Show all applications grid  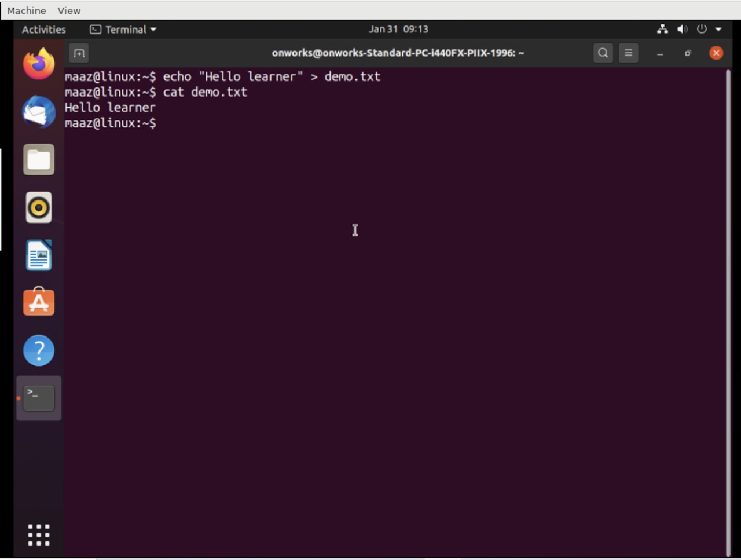tap(39, 535)
